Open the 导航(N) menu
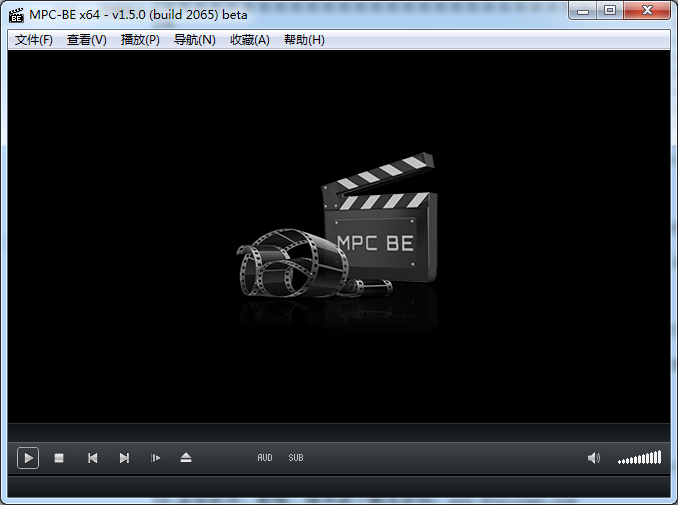The image size is (678, 505). coord(195,40)
